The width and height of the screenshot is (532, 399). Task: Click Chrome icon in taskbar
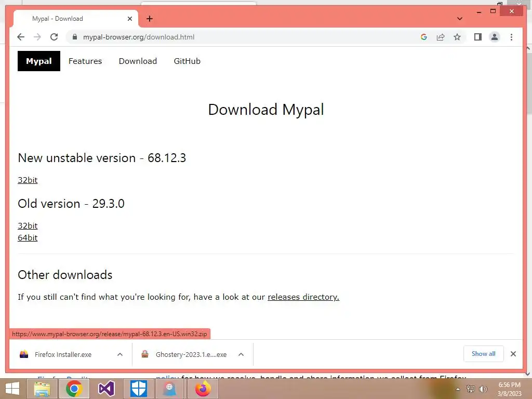(74, 389)
